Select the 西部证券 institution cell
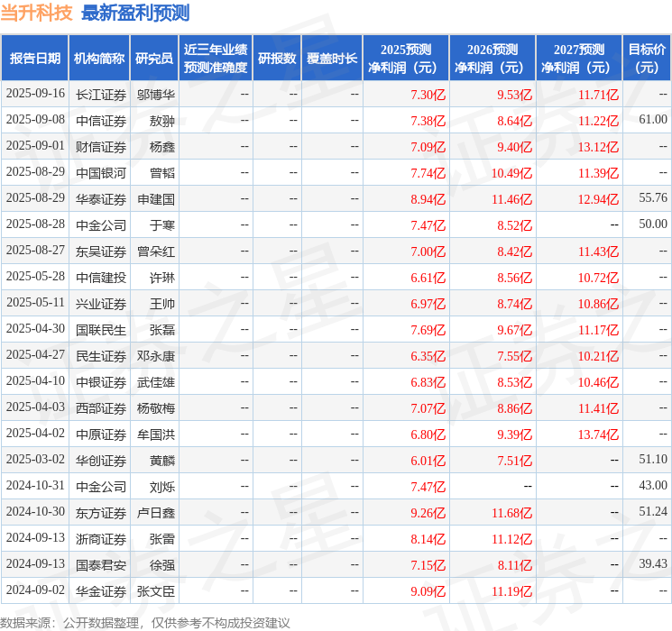The height and width of the screenshot is (631, 672). tap(101, 408)
